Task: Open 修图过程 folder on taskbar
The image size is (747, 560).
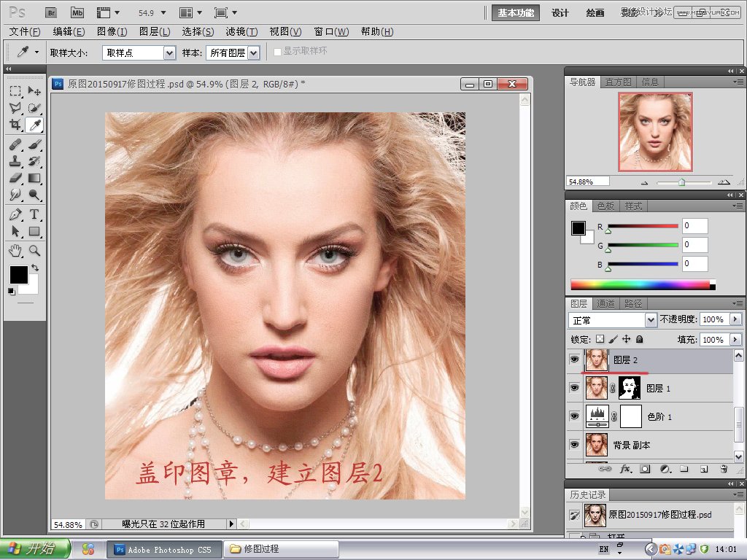Action: [282, 549]
